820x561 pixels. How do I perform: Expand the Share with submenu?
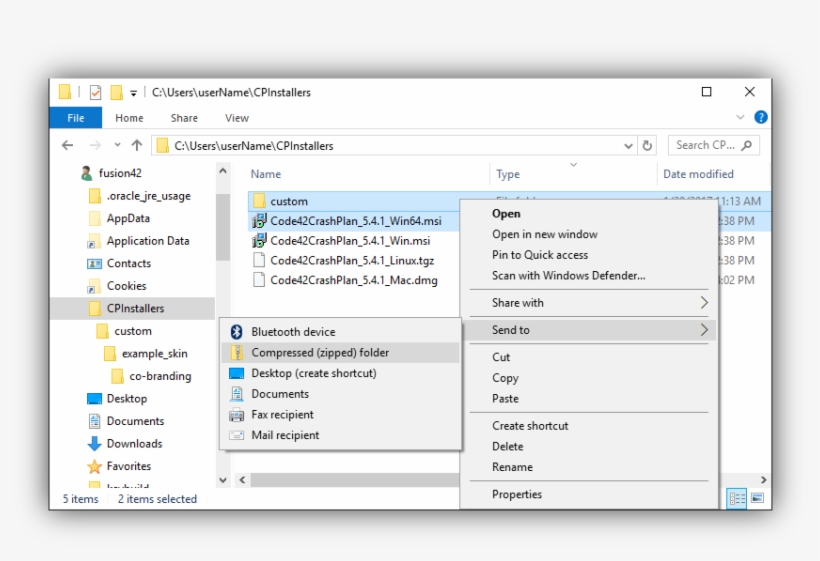pyautogui.click(x=589, y=303)
